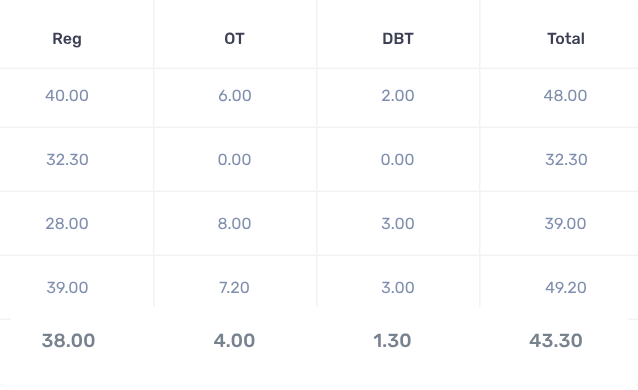This screenshot has width=638, height=390.
Task: Select the 48.00 total cell
Action: 565,96
